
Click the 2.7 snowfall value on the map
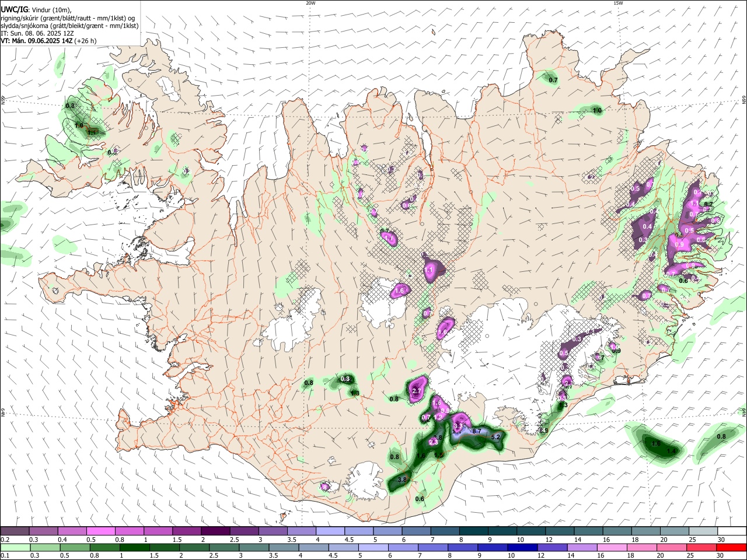[x=417, y=391]
